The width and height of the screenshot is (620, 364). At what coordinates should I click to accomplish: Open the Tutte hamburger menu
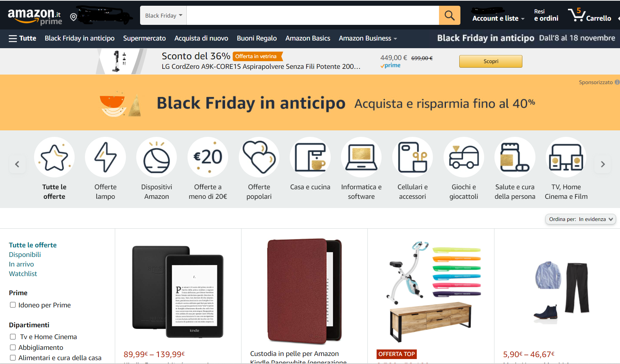(22, 38)
